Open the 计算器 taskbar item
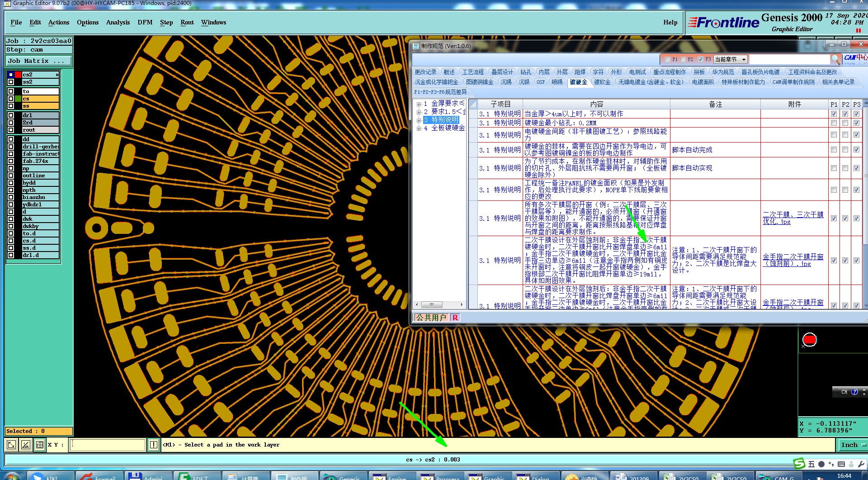 (246, 476)
